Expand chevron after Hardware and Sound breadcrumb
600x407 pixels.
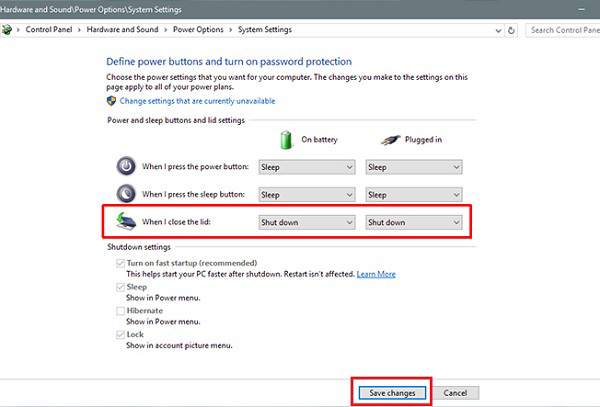(x=165, y=30)
